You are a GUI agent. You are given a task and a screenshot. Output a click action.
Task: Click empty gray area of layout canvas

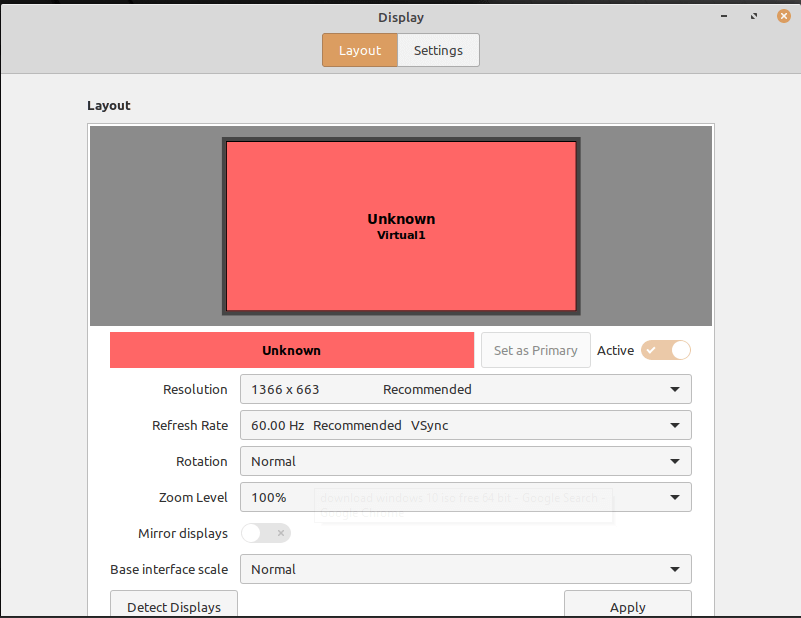tap(150, 226)
